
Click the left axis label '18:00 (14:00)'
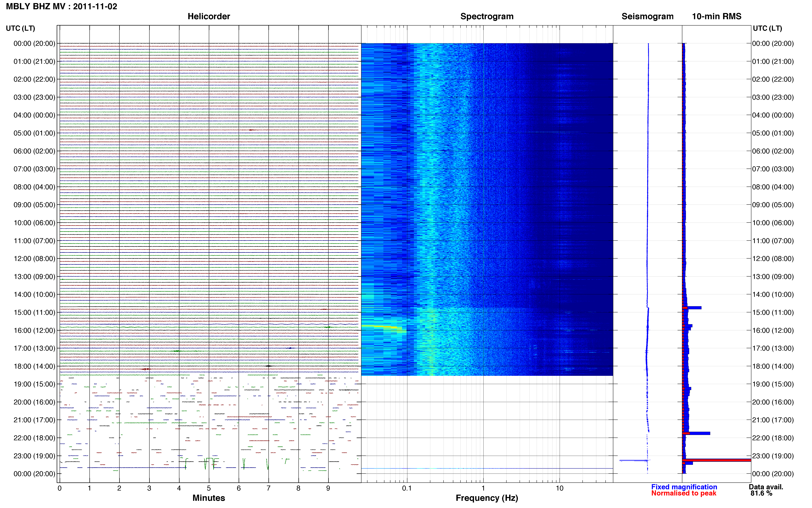click(34, 366)
